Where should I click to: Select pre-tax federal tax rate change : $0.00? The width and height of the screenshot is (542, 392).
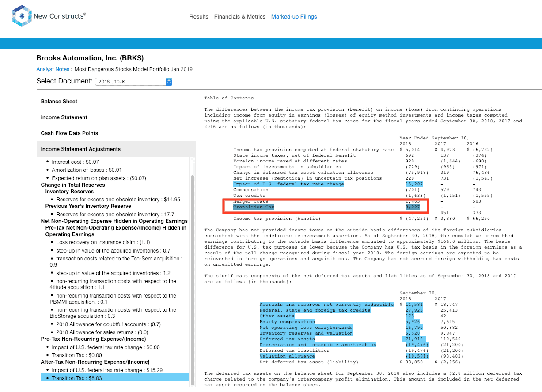coord(106,347)
